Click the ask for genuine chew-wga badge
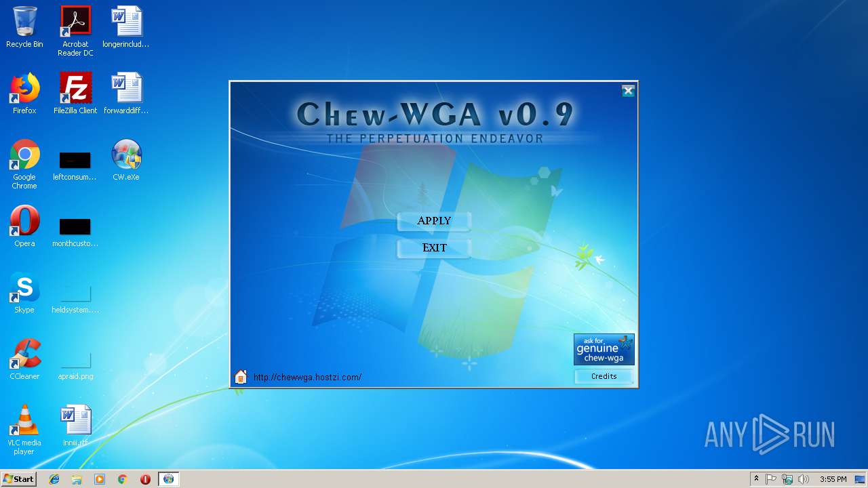The width and height of the screenshot is (868, 488). point(604,350)
